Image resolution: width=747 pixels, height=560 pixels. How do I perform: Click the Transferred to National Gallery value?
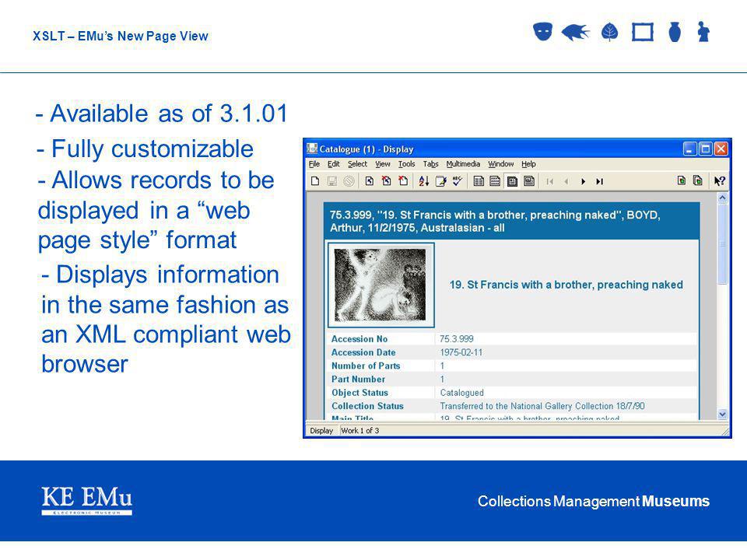[x=542, y=406]
